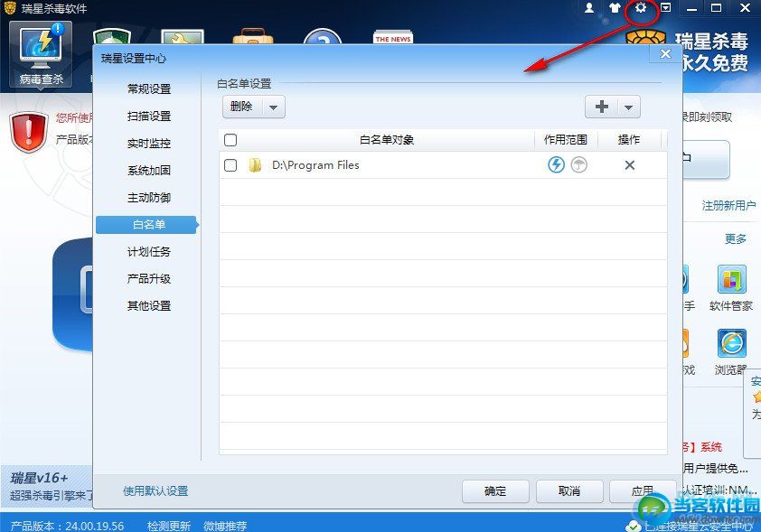Toggle the select-all checkbox in whitelist header

pos(230,140)
